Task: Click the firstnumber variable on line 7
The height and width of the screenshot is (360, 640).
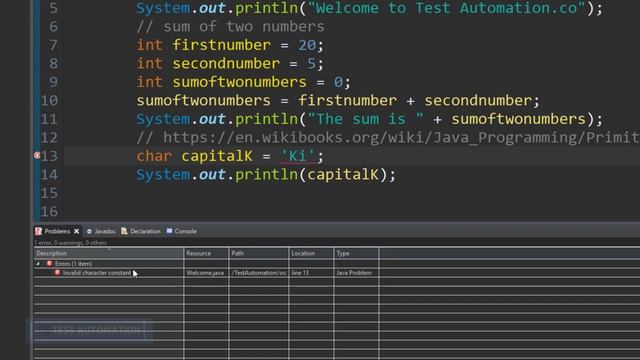Action: [x=222, y=45]
